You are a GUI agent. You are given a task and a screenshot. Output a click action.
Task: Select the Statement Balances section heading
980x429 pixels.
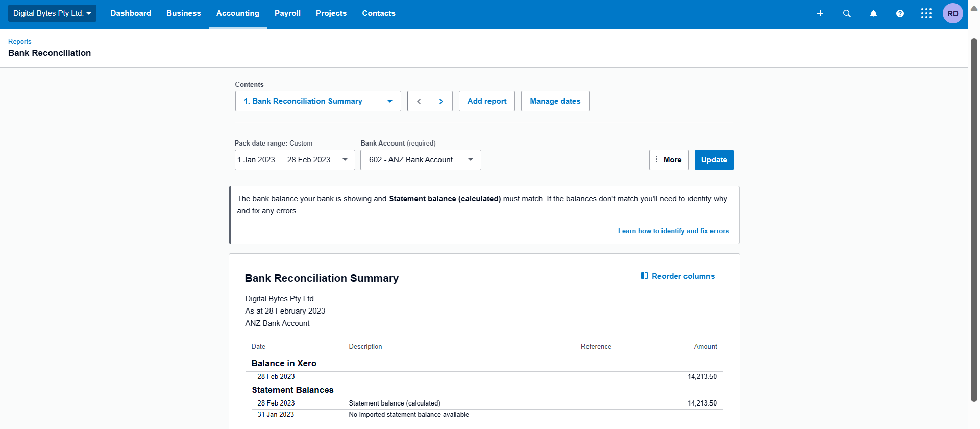[x=292, y=390]
